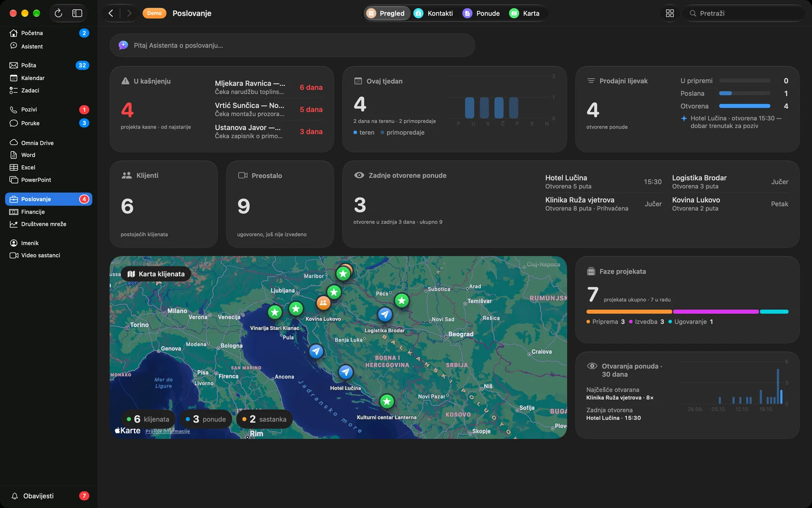The height and width of the screenshot is (508, 812).
Task: Toggle the sidebar visibility icon
Action: 77,13
